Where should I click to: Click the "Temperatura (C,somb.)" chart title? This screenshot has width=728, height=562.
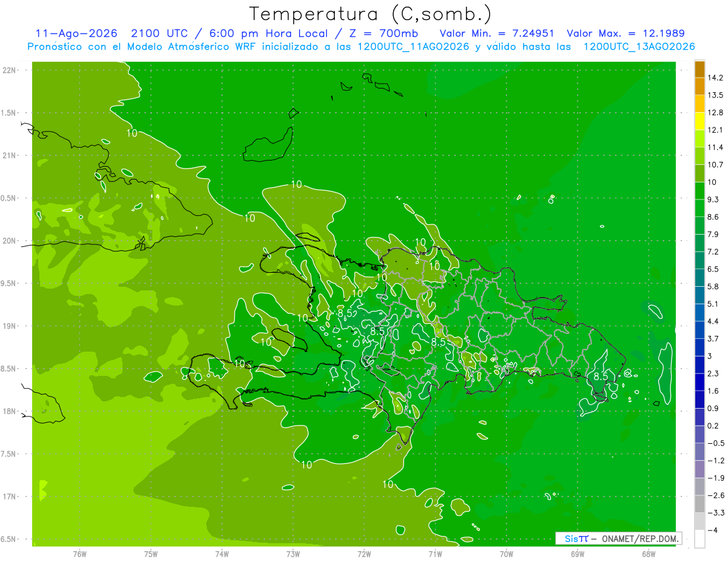[x=370, y=14]
